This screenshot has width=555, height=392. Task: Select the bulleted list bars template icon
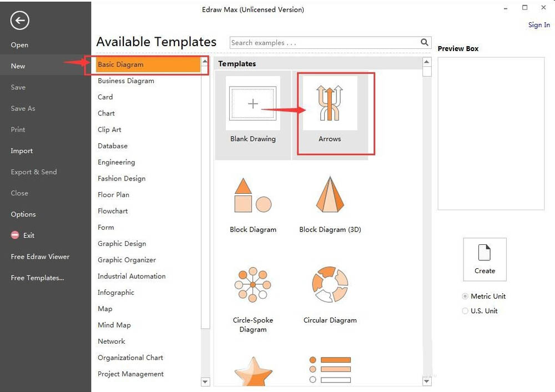[330, 370]
